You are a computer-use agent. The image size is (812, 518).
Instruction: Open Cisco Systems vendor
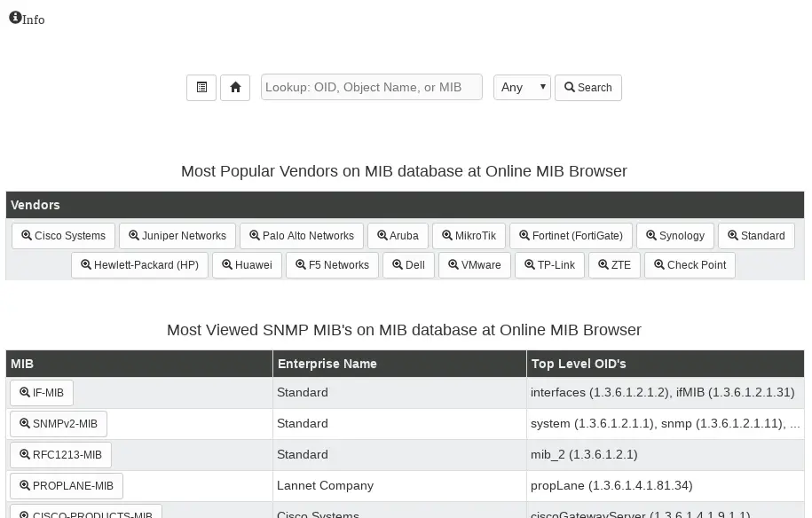63,236
